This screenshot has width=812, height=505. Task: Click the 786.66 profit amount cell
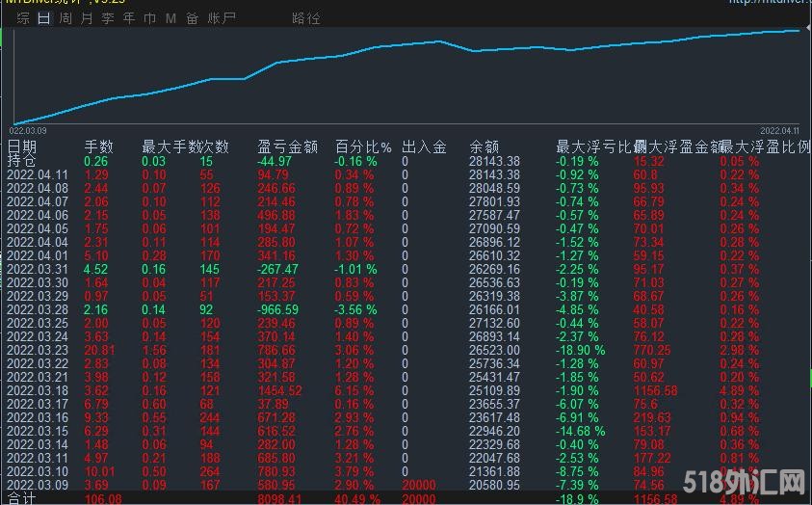coord(276,350)
